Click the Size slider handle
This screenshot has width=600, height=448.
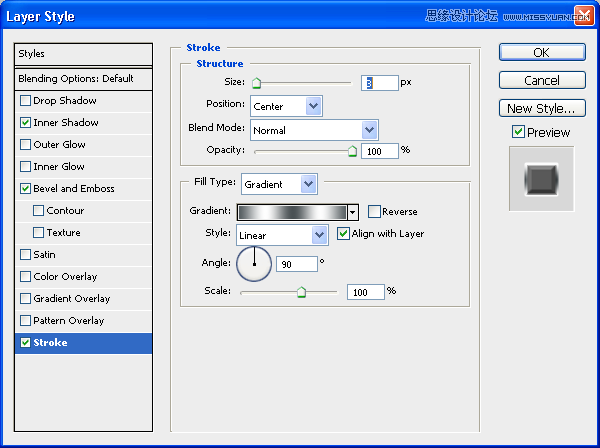pyautogui.click(x=256, y=83)
